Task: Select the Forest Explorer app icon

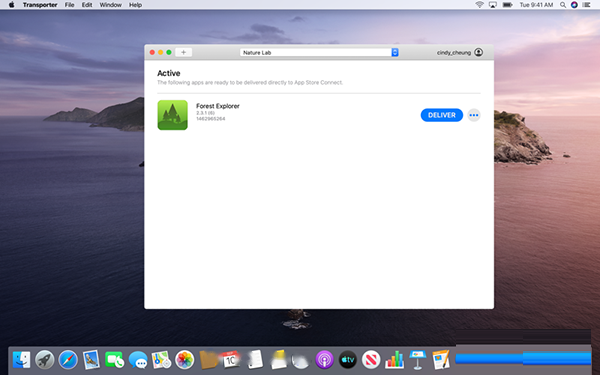Action: 173,115
